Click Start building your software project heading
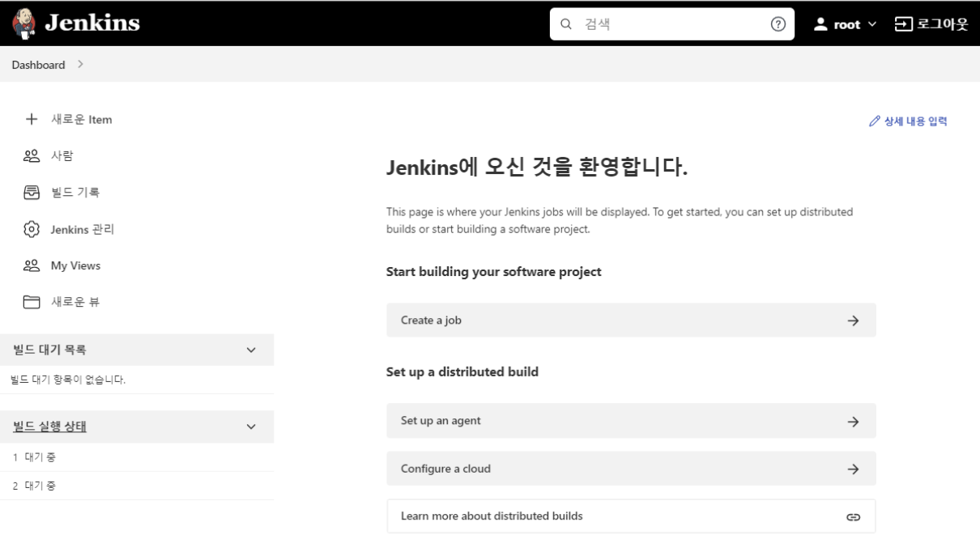The image size is (980, 552). click(494, 272)
